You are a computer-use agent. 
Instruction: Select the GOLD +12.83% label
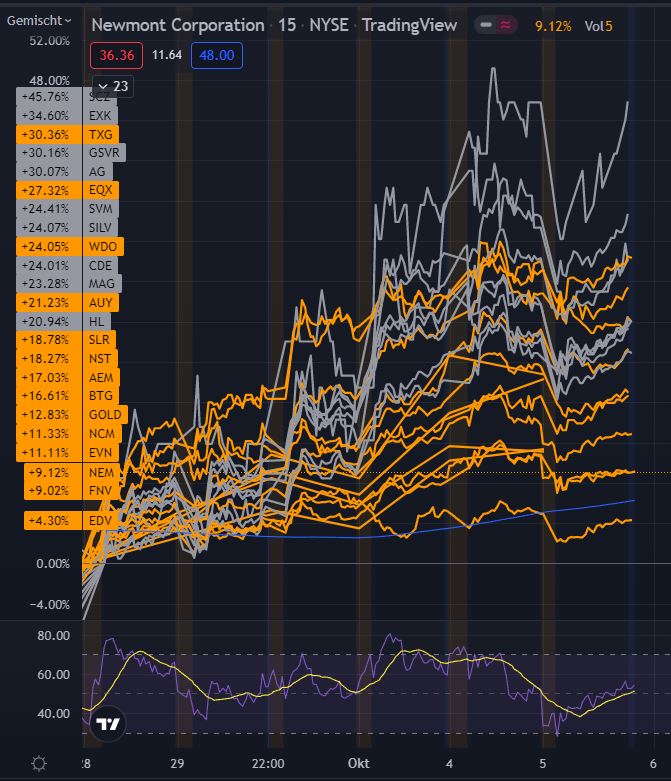72,414
